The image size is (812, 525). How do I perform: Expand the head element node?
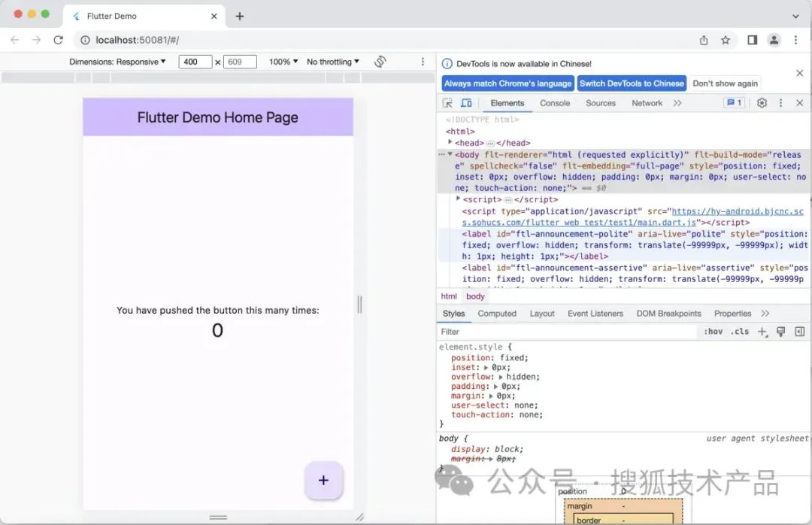450,141
